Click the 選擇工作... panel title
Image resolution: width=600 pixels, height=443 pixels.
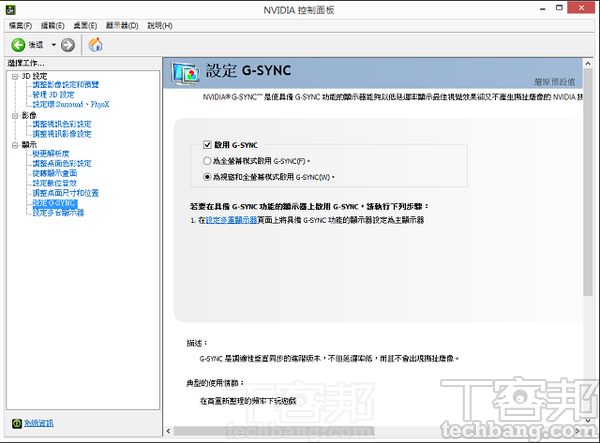click(x=26, y=63)
